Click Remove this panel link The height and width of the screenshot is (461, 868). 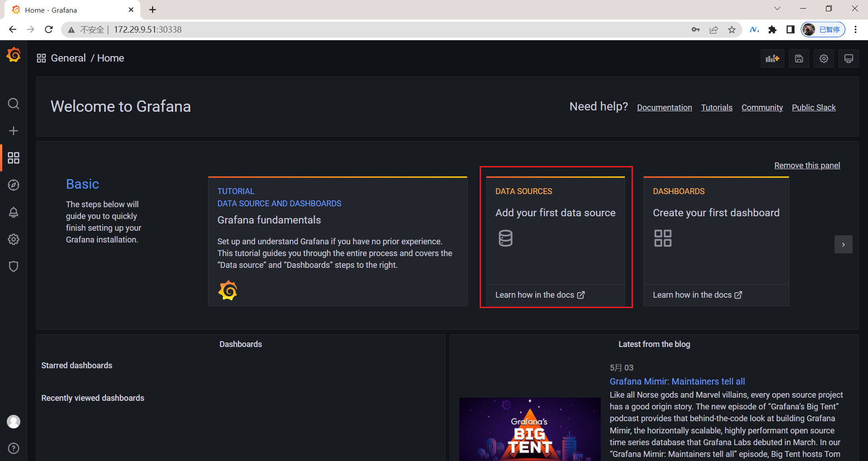[807, 166]
